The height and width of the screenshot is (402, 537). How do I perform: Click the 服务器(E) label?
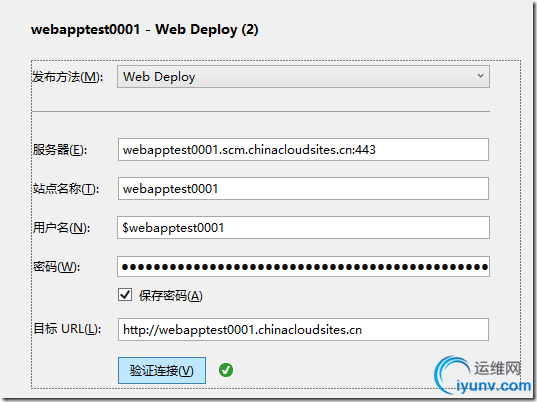(60, 150)
